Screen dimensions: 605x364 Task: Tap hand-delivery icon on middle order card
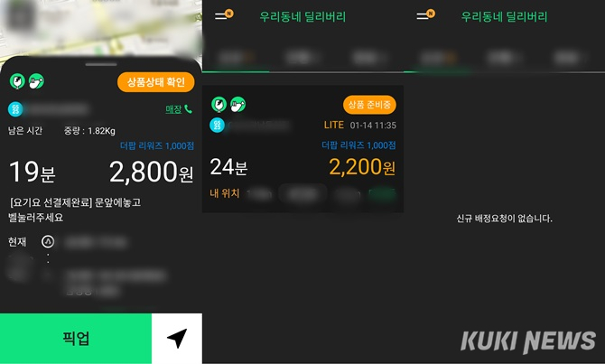(x=238, y=105)
